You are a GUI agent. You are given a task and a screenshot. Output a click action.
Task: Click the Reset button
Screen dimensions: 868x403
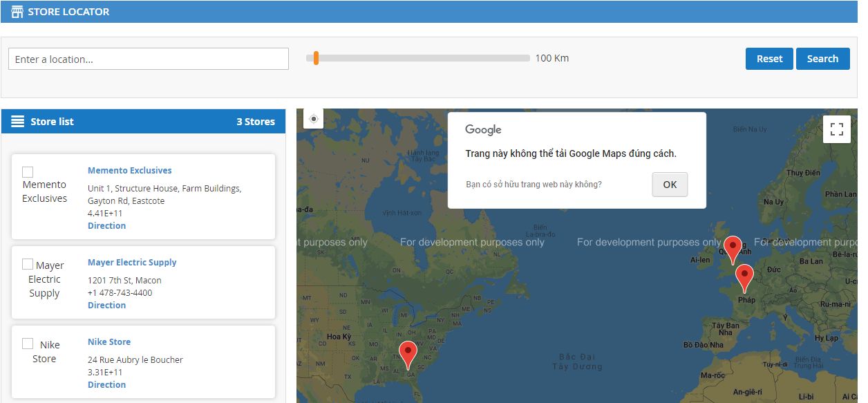770,59
